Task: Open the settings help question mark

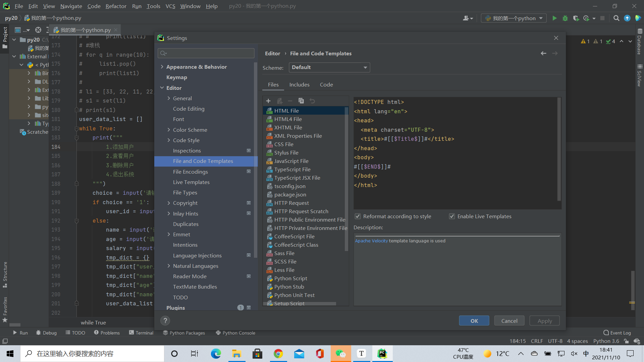Action: click(x=165, y=321)
